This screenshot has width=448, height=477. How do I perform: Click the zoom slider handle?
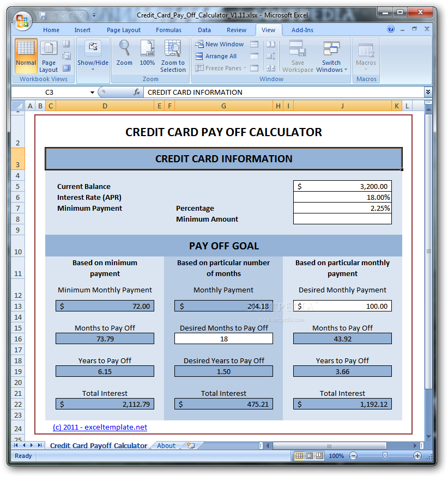(x=385, y=455)
